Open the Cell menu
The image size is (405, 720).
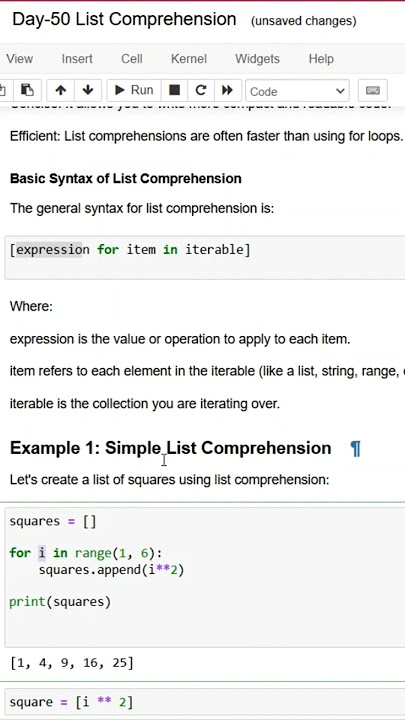click(132, 59)
